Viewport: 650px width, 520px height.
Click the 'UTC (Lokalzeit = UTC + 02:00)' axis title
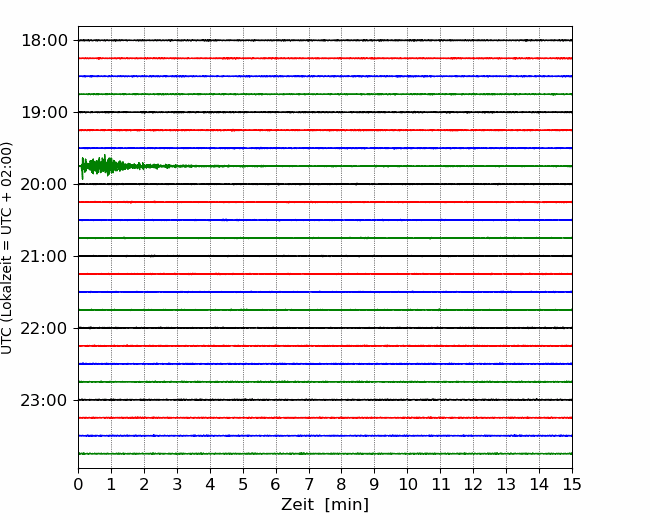point(6,248)
